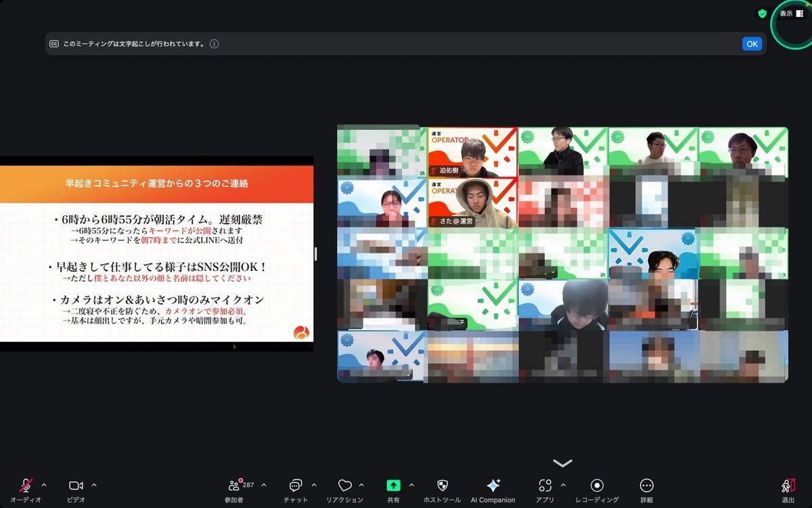Dismiss transcription notice with OK
The image size is (812, 508).
752,44
